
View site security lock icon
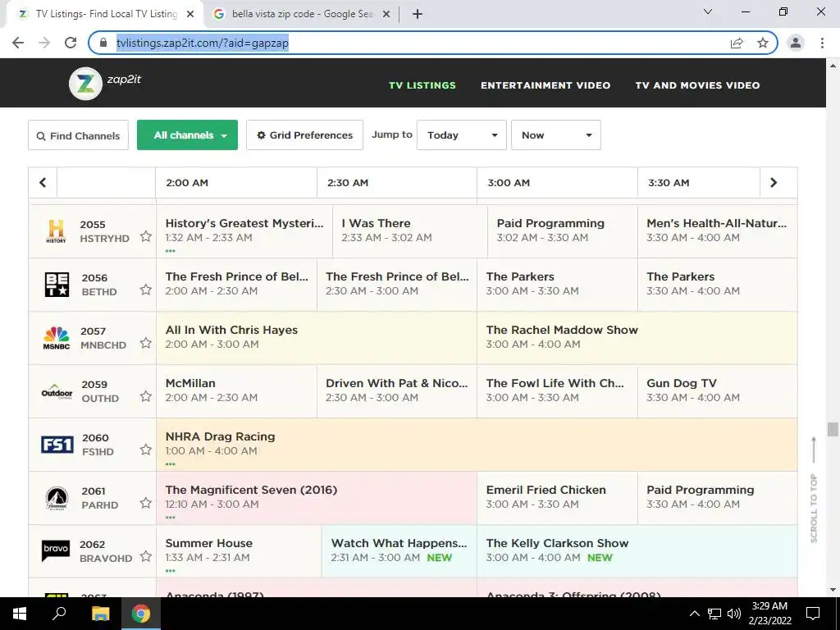103,43
